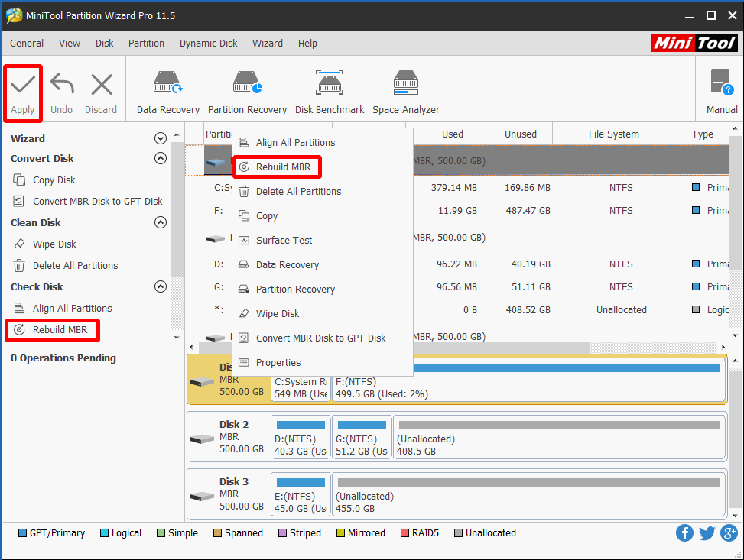744x560 pixels.
Task: Select Data Recovery in the context menu
Action: (322, 264)
